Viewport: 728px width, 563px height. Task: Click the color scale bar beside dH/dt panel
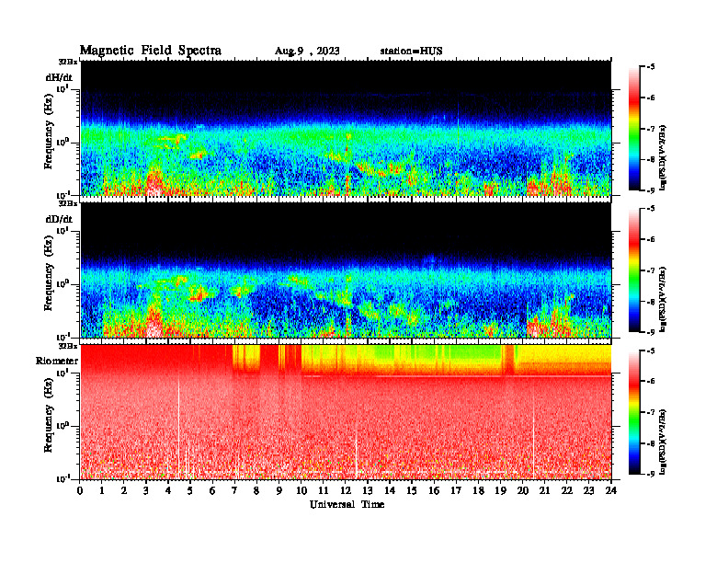pos(634,129)
